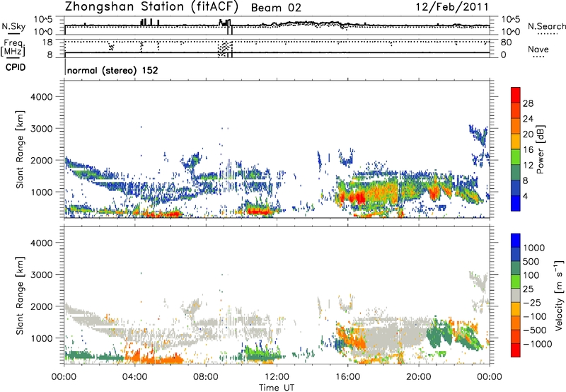Select the red bottom segment of Velocity color bar
The width and height of the screenshot is (566, 392).
click(x=516, y=350)
